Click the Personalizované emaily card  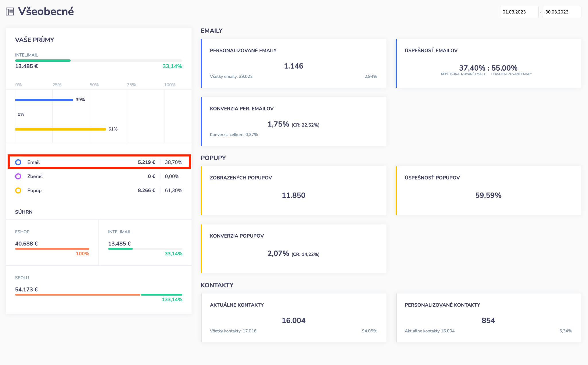click(x=293, y=63)
